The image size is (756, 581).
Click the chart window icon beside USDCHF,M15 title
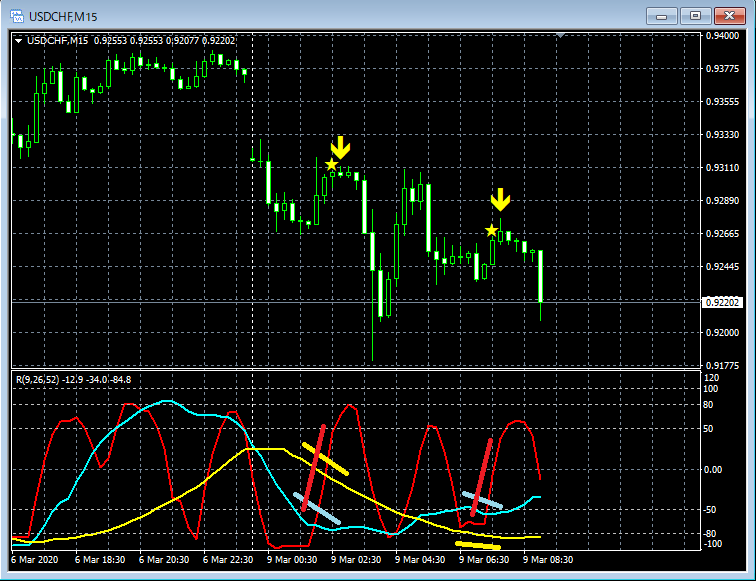[x=17, y=16]
